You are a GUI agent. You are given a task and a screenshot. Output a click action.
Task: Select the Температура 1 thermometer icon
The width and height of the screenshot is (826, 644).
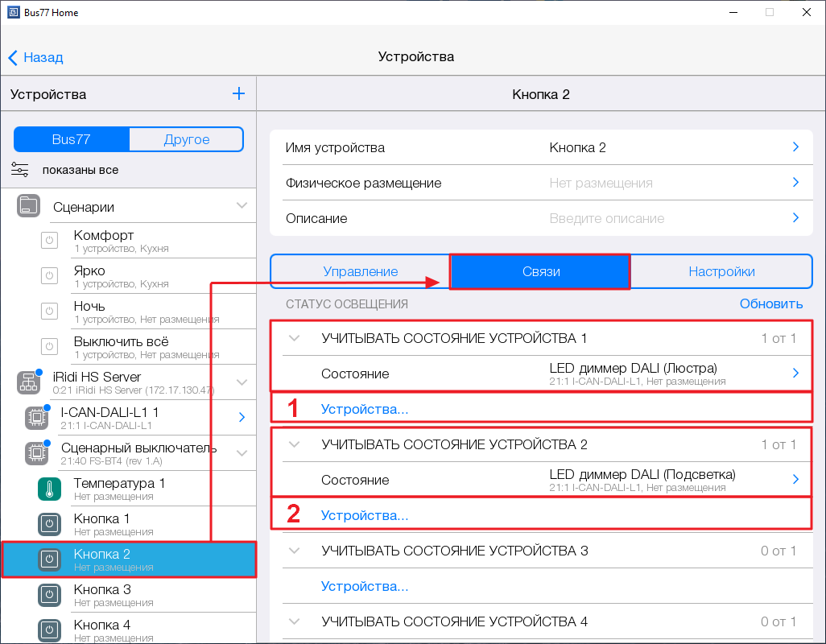(50, 489)
